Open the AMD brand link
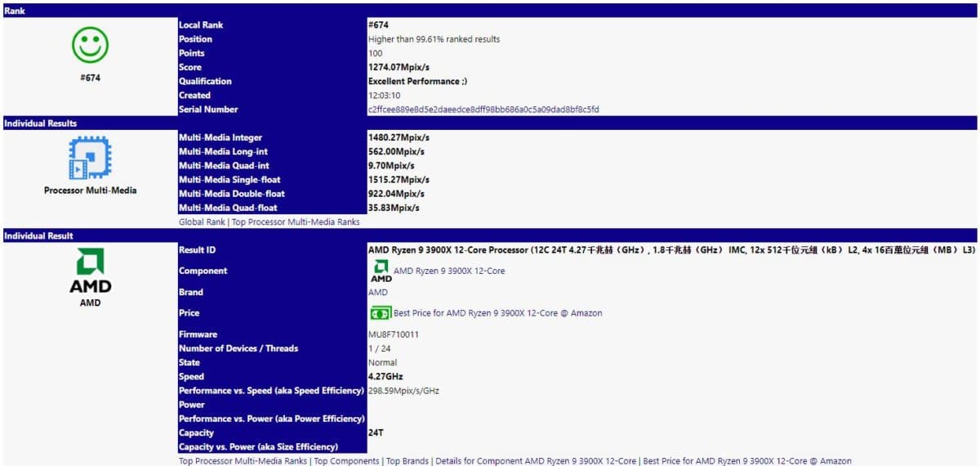Screen dimensions: 980x466 [378, 293]
